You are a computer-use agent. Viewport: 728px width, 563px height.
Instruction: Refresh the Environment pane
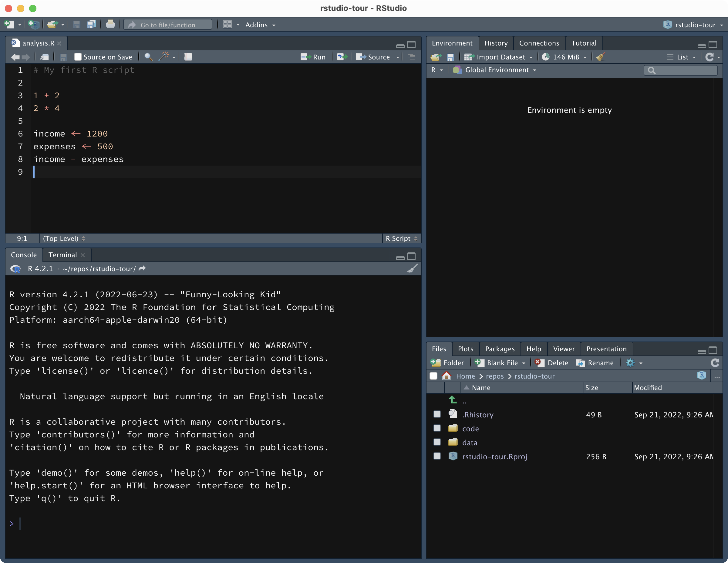(x=710, y=57)
